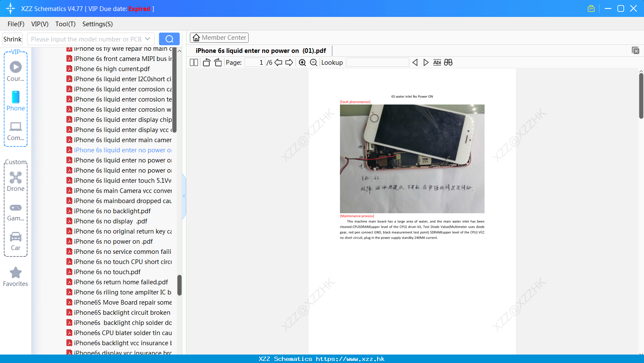The width and height of the screenshot is (644, 363).
Task: Open iPhone 6s liquid enter display chip file
Action: click(x=119, y=120)
